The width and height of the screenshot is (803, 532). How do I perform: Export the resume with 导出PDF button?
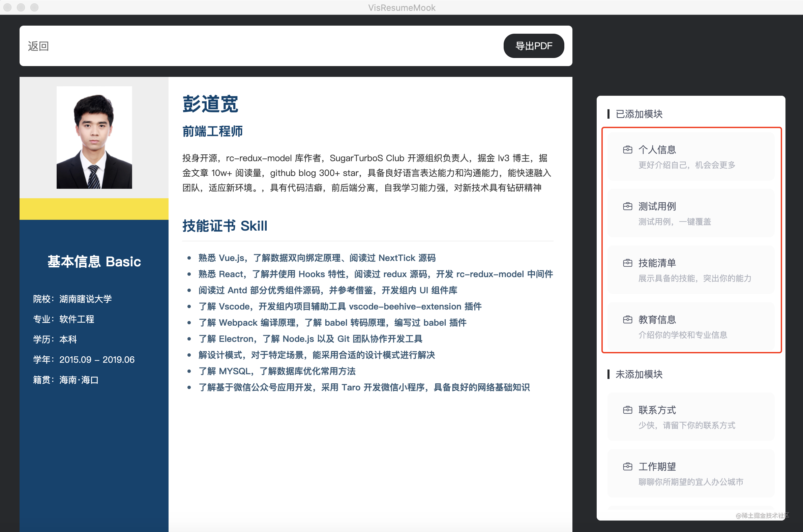(533, 46)
